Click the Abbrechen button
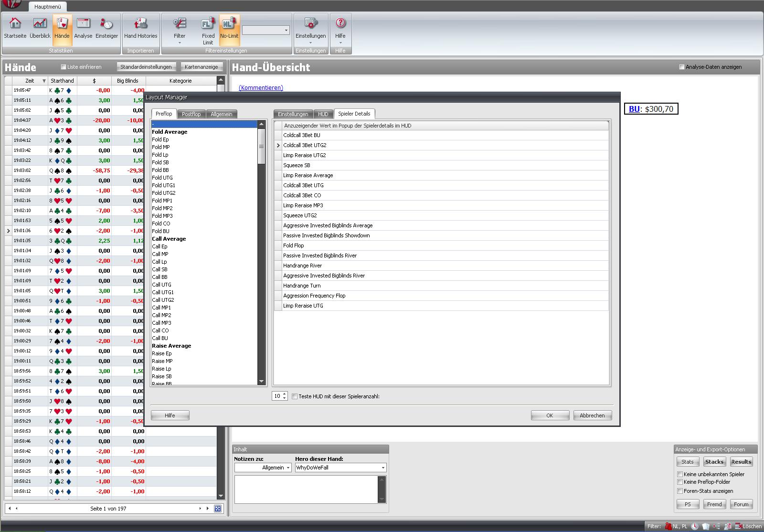Screen dimensions: 764x532 point(592,415)
